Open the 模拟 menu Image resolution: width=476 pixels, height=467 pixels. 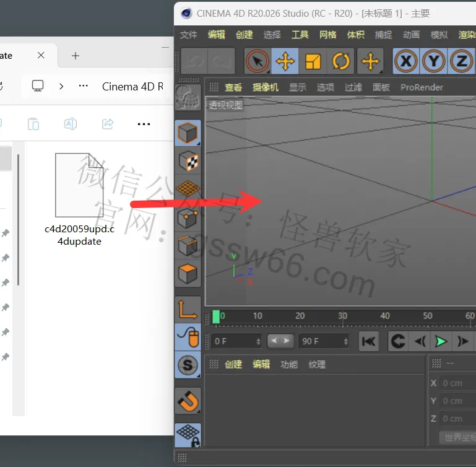click(x=439, y=35)
